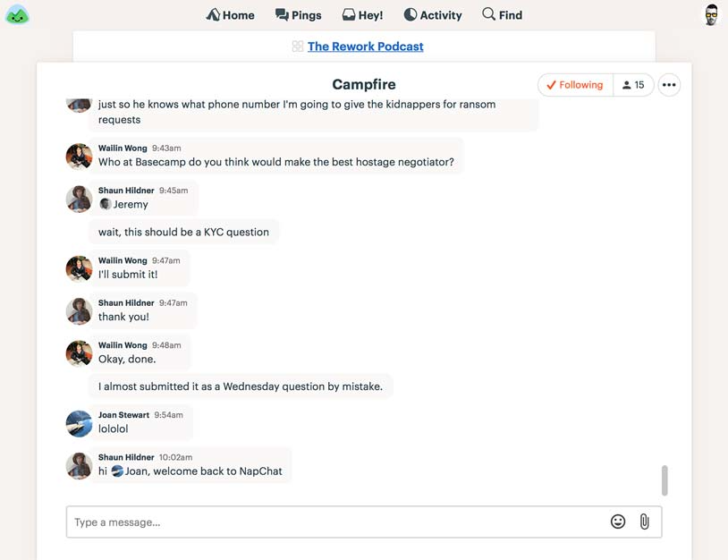The width and height of the screenshot is (728, 560).
Task: Click the chat vertical scrollbar
Action: [665, 479]
